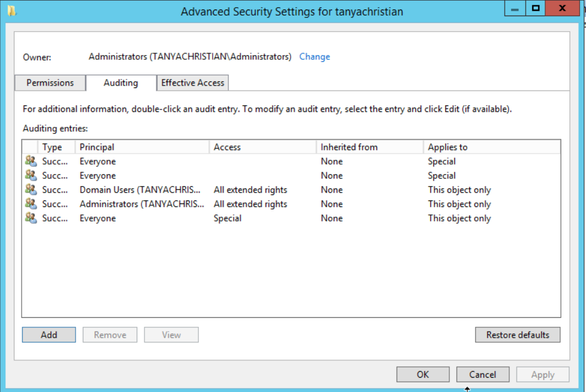The width and height of the screenshot is (586, 392).
Task: Confirm the settings with OK
Action: (x=422, y=374)
